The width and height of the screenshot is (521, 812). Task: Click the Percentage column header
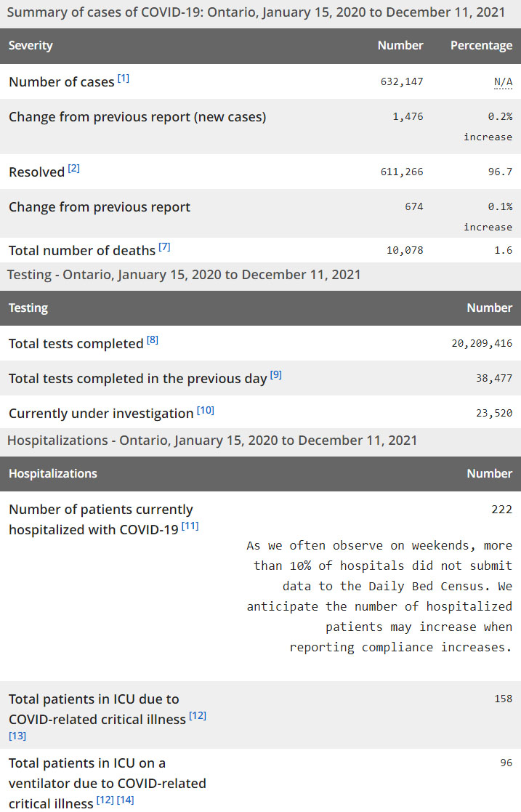[481, 46]
